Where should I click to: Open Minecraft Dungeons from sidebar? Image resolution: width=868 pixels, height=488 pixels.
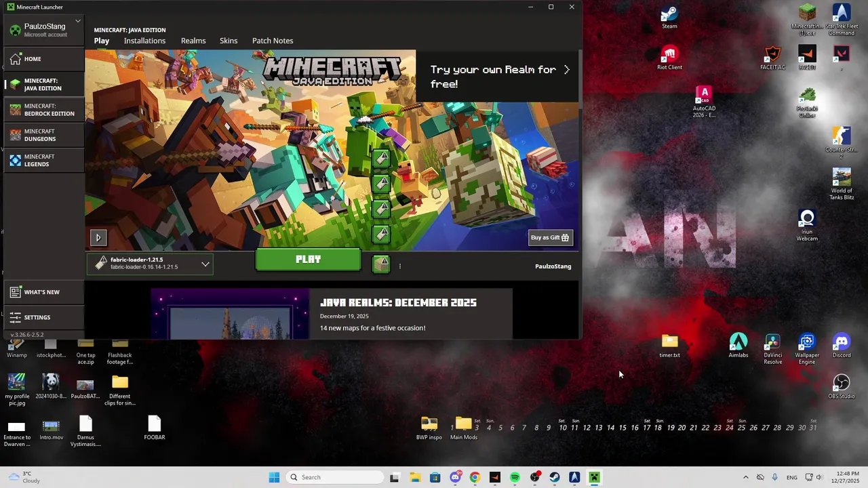click(44, 135)
